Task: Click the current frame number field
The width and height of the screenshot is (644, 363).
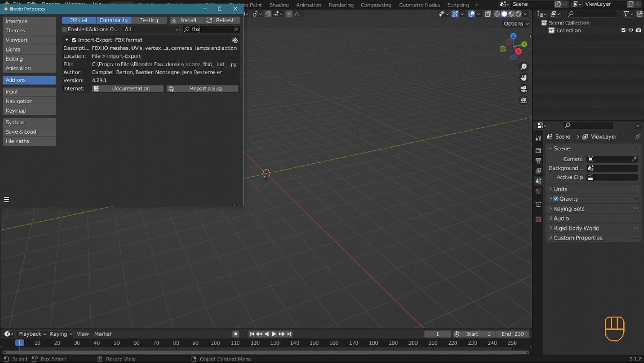Action: pos(437,334)
